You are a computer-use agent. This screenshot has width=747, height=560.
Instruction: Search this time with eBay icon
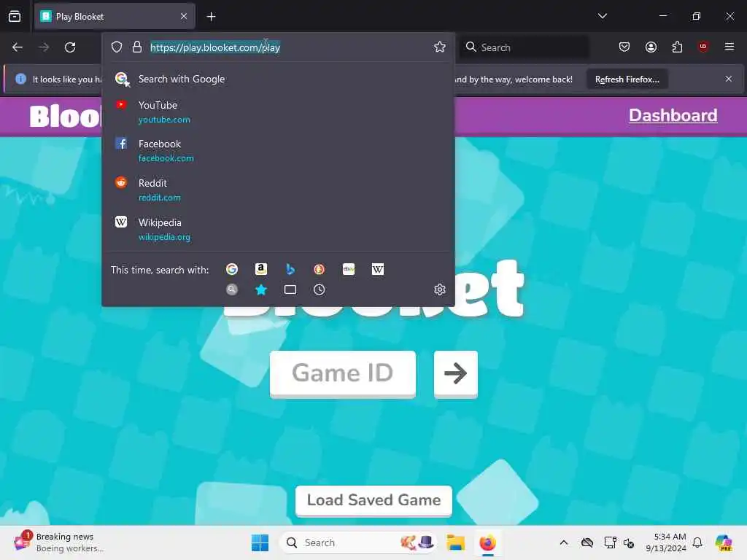(x=349, y=270)
